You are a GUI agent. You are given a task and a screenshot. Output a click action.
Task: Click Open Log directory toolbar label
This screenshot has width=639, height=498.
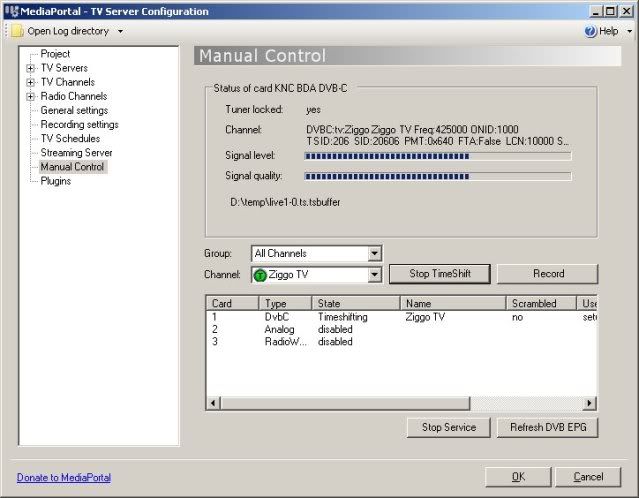(68, 31)
